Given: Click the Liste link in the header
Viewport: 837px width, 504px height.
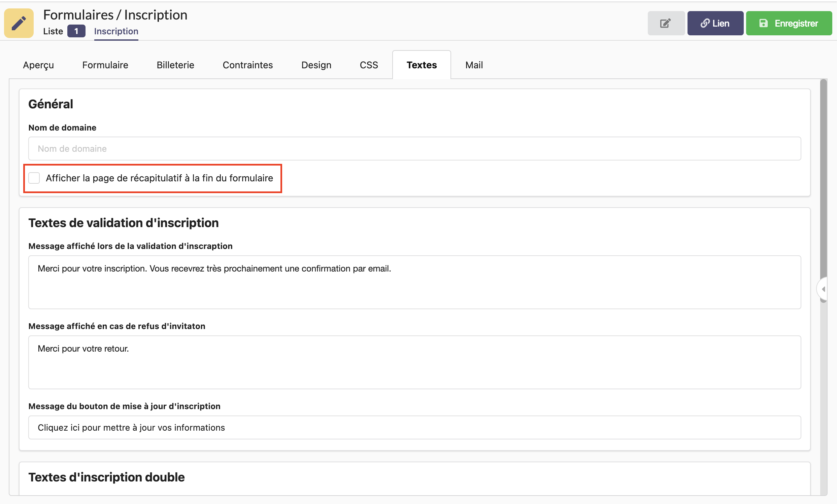Looking at the screenshot, I should [53, 31].
